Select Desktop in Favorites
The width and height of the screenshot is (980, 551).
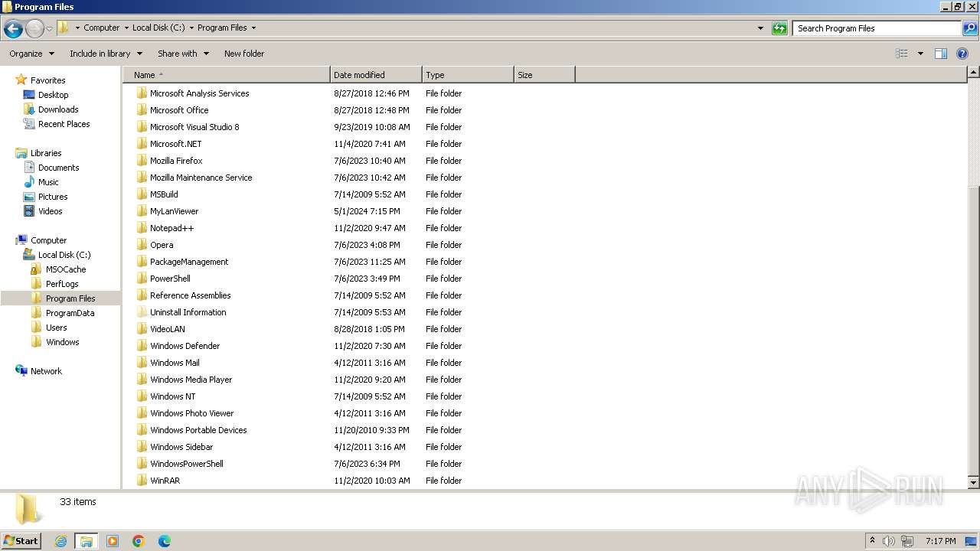(x=53, y=95)
